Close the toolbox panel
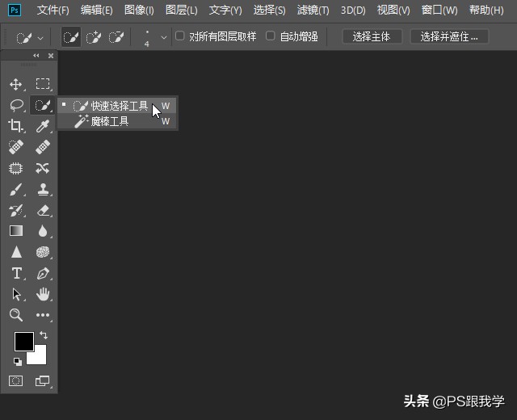 51,56
